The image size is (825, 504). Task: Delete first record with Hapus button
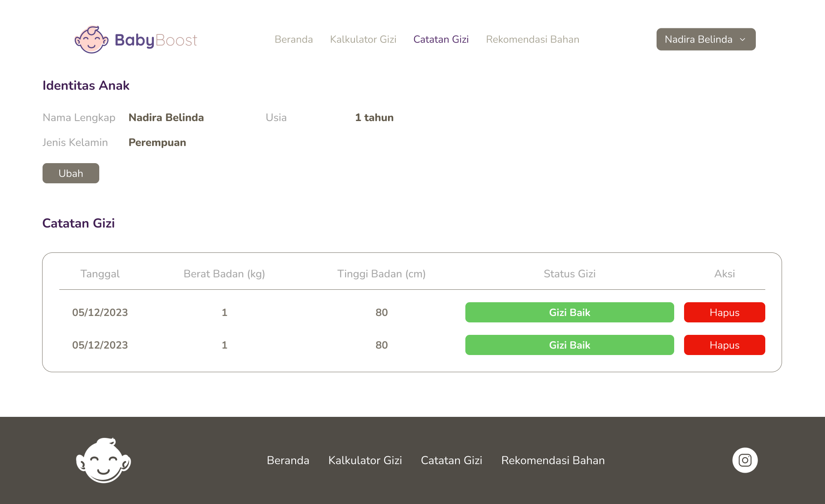tap(724, 313)
